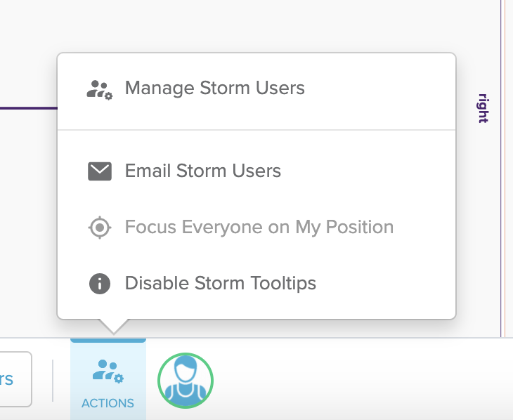Image resolution: width=513 pixels, height=420 pixels.
Task: Click the Manage Storm Users people-gear icon
Action: pos(100,90)
